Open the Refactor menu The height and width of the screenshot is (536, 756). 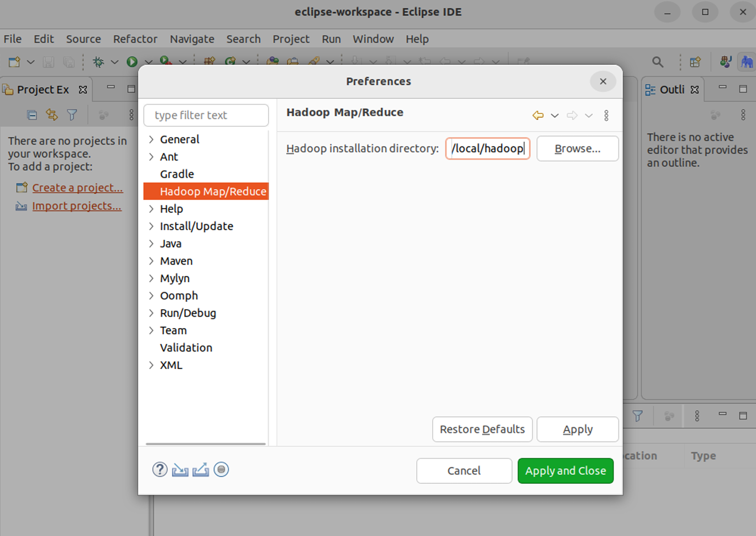tap(135, 39)
